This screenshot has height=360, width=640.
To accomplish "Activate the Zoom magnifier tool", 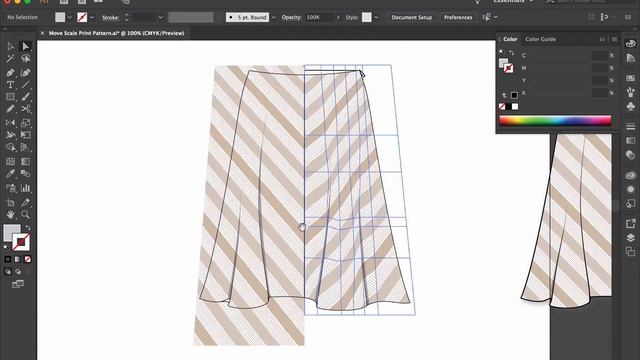I will tap(26, 215).
